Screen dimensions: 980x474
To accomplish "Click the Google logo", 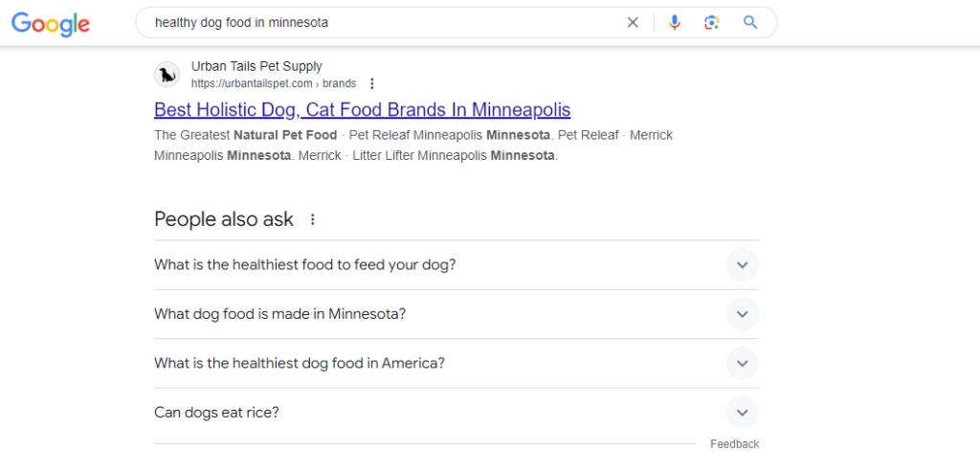I will [51, 23].
